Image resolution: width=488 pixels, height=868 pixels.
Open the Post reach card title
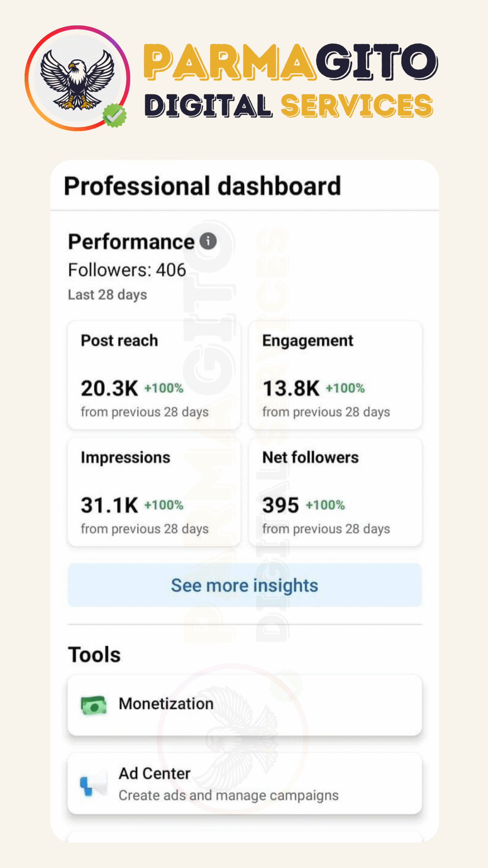pos(119,340)
